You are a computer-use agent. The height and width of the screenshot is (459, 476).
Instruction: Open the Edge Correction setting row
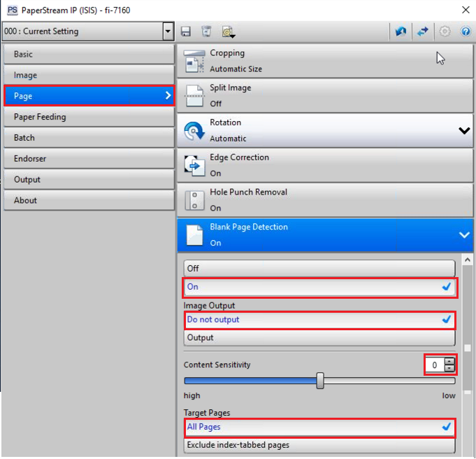(325, 166)
